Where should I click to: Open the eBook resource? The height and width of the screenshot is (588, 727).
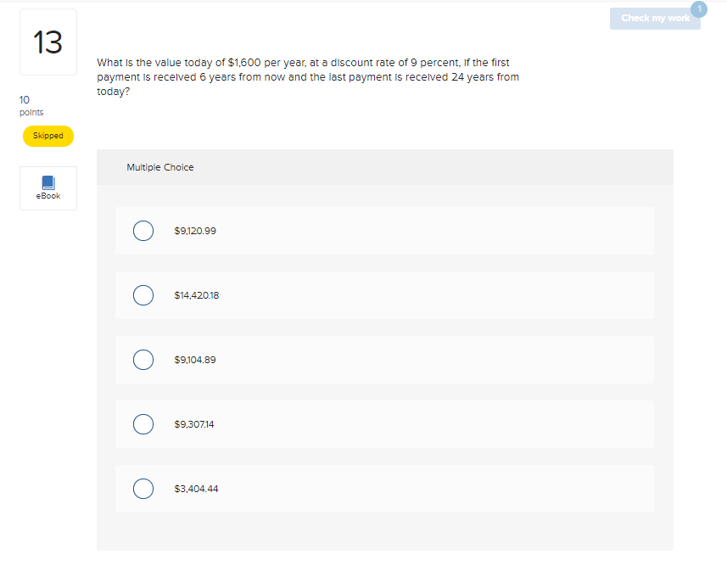48,188
